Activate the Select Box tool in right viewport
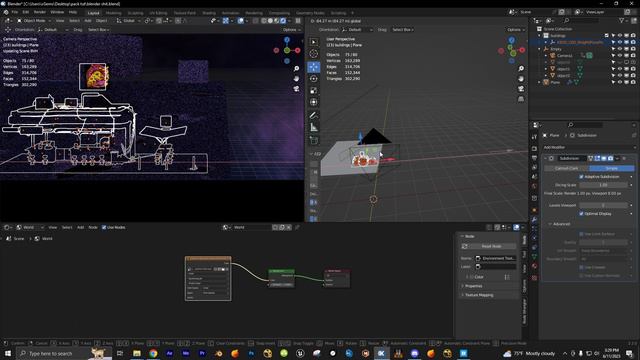This screenshot has height=360, width=640. [x=313, y=42]
